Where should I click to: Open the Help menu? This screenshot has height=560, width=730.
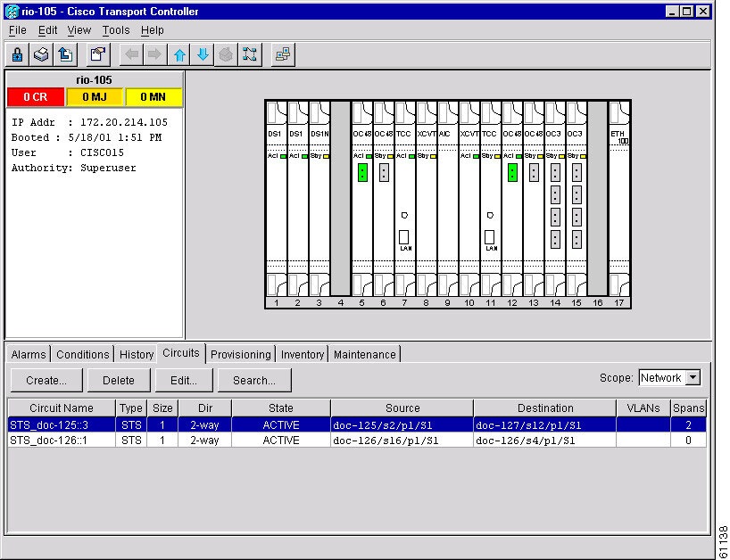(x=153, y=30)
